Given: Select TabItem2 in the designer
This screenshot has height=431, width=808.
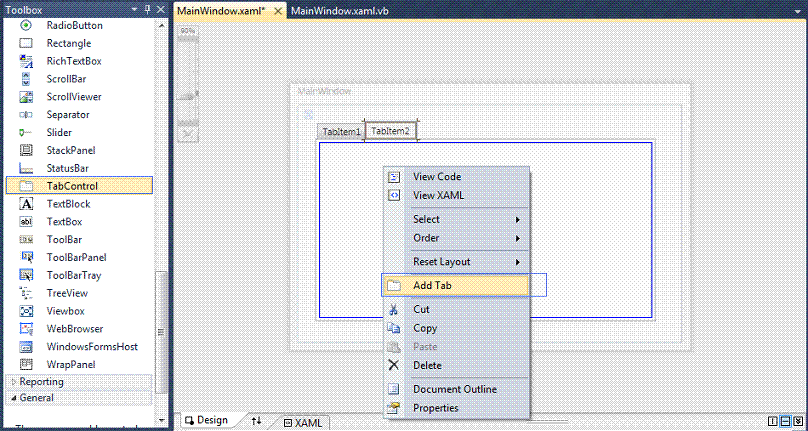Looking at the screenshot, I should pyautogui.click(x=391, y=131).
